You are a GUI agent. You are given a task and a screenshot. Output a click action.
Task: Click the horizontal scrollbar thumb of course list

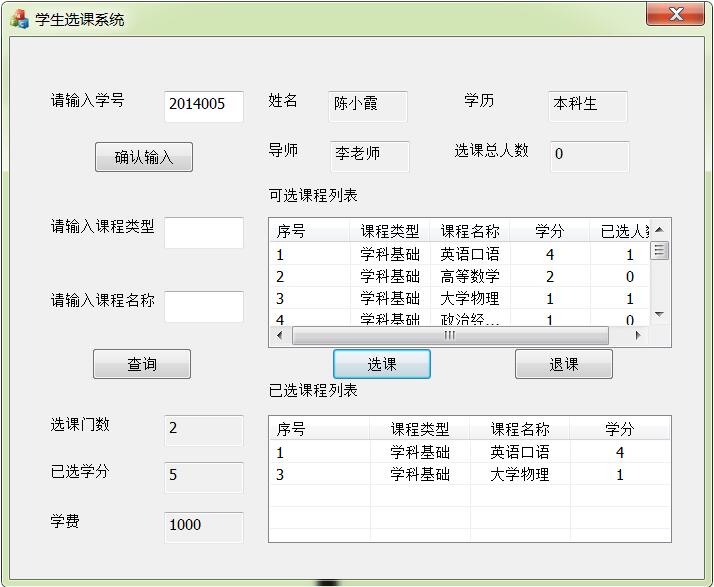[450, 335]
